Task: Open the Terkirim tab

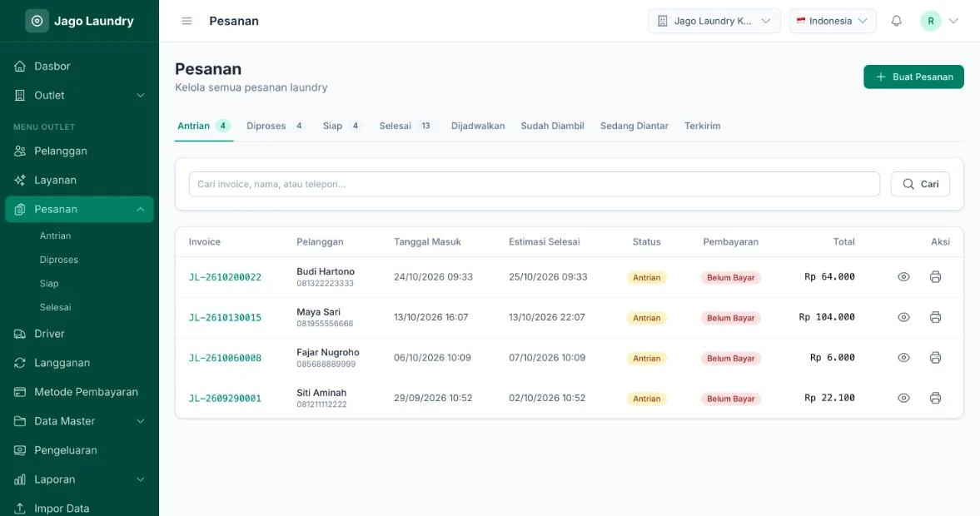Action: point(703,126)
